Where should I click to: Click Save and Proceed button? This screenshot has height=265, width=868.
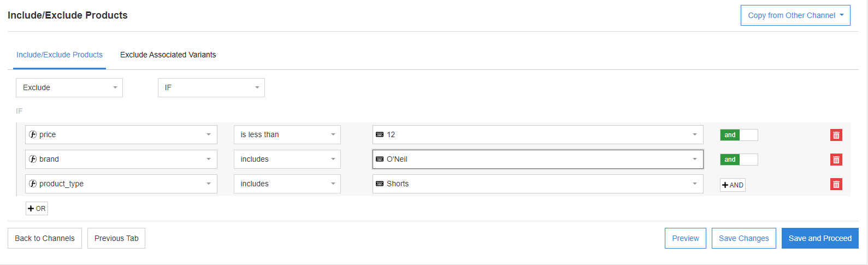point(819,238)
